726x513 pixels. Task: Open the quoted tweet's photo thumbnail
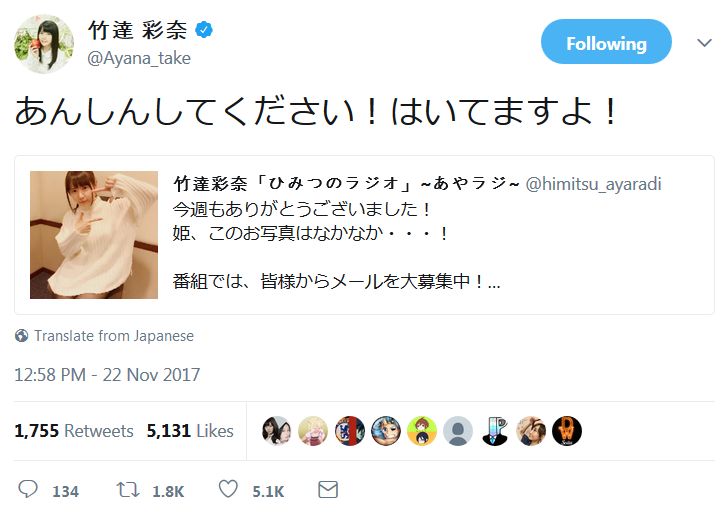[94, 235]
